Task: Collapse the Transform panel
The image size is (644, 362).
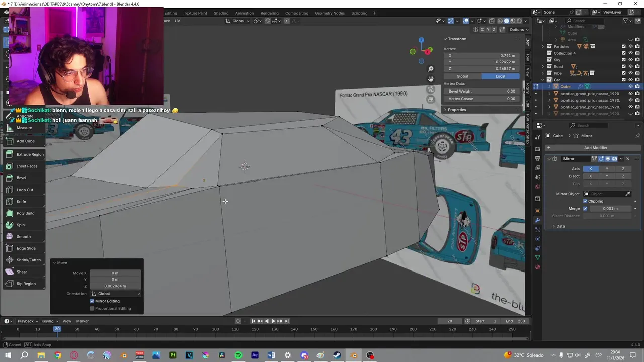Action: point(457,39)
